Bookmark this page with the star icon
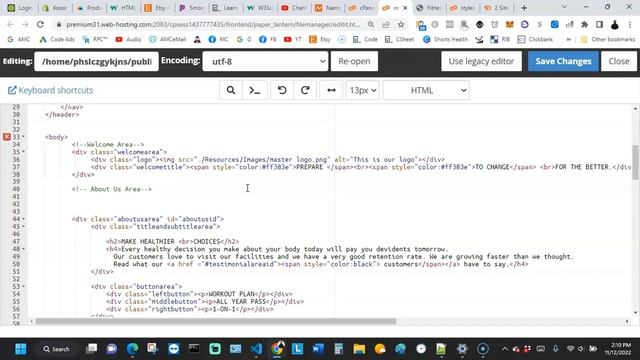Viewport: 640px width, 360px height. click(401, 24)
